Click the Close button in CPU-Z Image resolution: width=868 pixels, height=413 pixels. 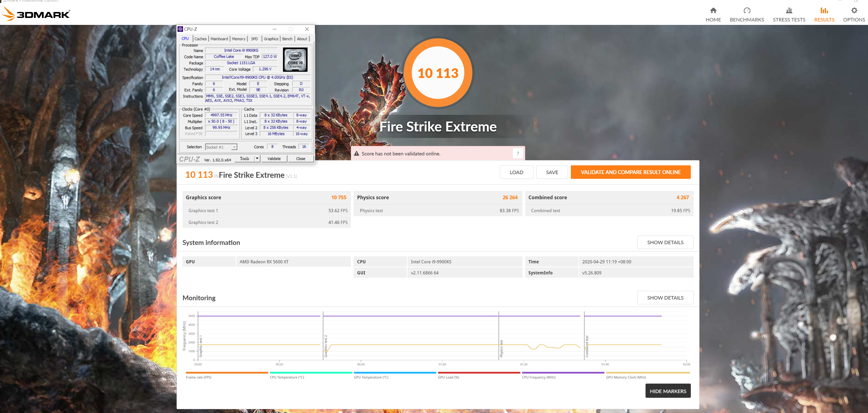pyautogui.click(x=301, y=158)
